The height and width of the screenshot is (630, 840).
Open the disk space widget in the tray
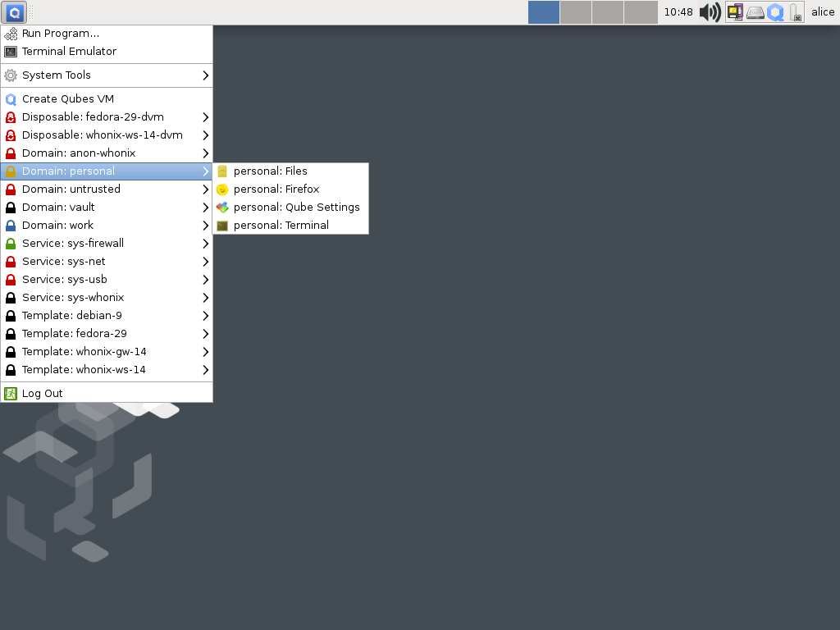coord(756,11)
